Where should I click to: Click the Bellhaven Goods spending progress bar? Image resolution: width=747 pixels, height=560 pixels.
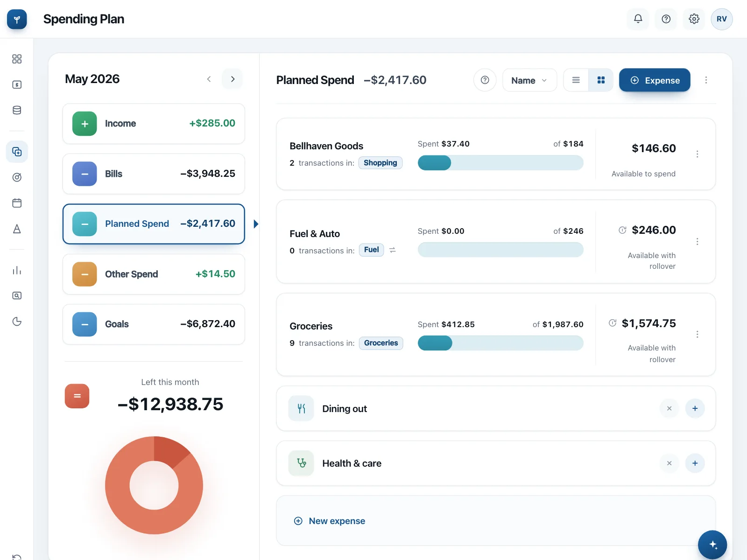pyautogui.click(x=500, y=163)
